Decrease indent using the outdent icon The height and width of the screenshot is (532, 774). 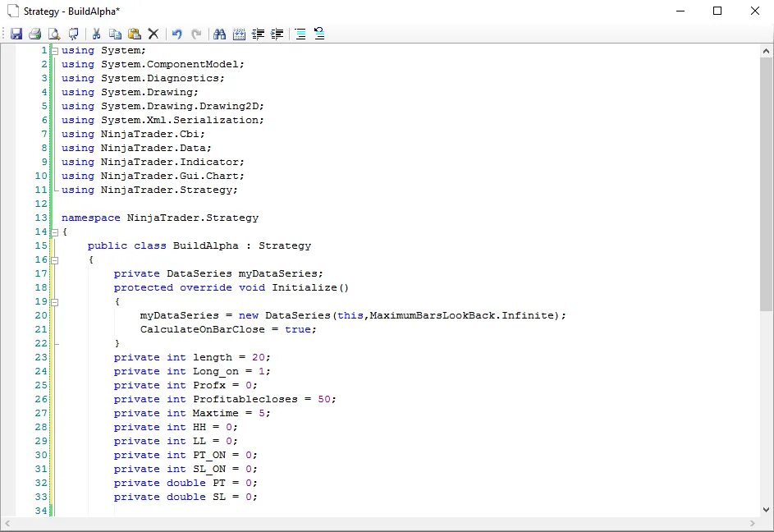pyautogui.click(x=259, y=34)
